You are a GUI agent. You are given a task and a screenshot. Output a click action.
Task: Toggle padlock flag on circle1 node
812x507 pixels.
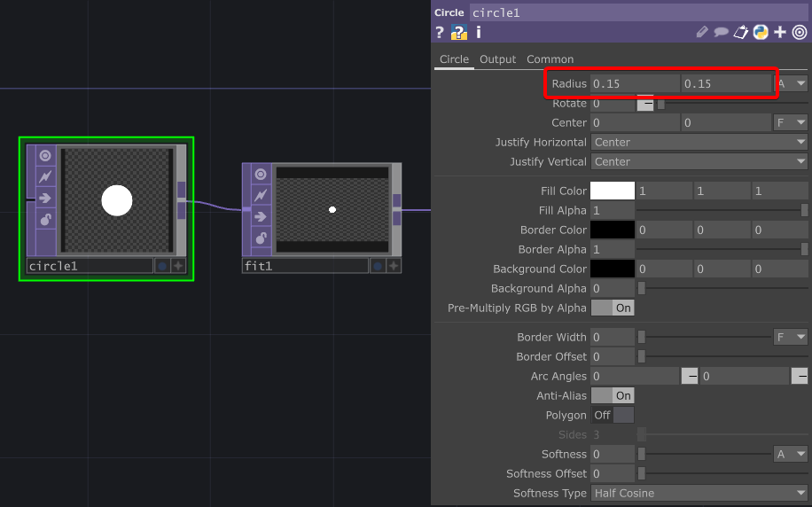[45, 220]
